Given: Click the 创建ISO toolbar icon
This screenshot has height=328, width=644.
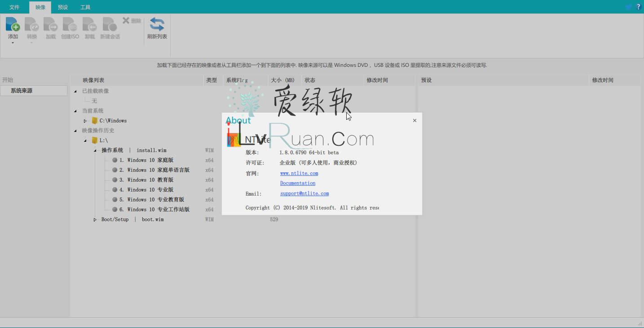Looking at the screenshot, I should [x=70, y=24].
